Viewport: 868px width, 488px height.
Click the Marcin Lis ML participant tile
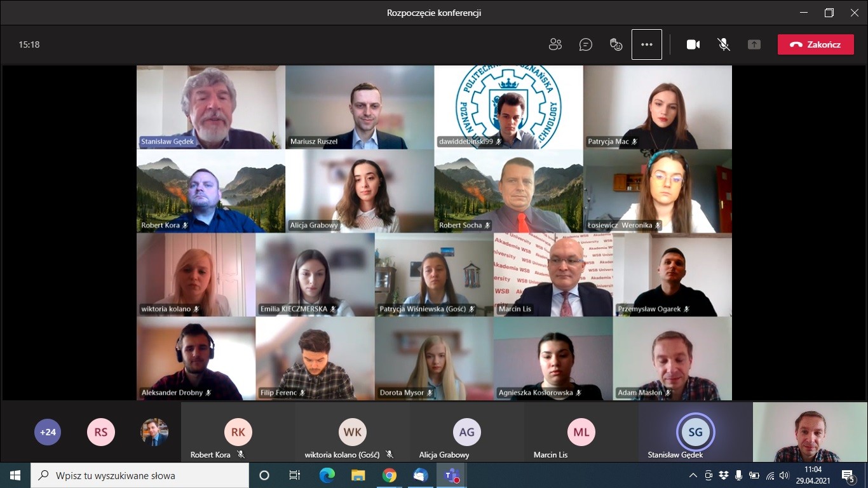[581, 433]
